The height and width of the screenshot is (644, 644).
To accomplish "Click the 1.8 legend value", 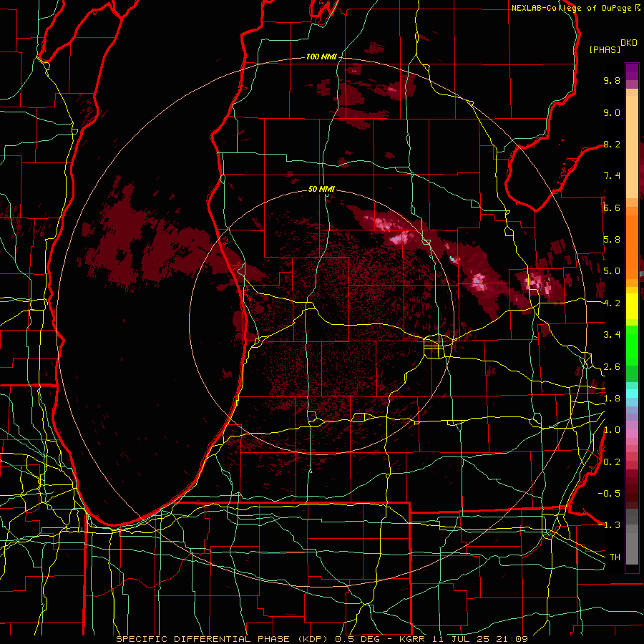I will (612, 399).
